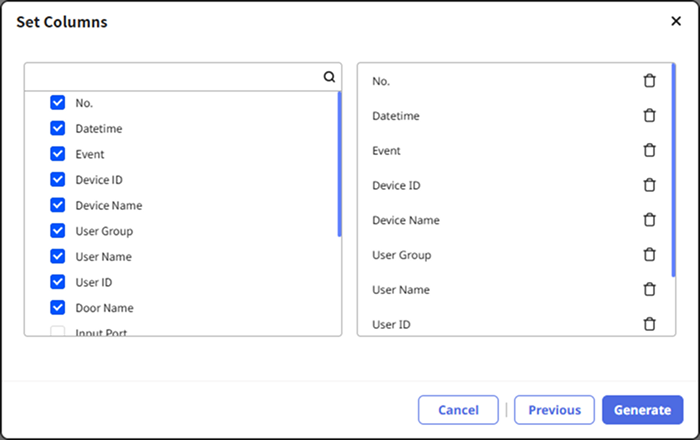Click the column search input field
Image resolution: width=700 pixels, height=440 pixels.
pos(172,76)
